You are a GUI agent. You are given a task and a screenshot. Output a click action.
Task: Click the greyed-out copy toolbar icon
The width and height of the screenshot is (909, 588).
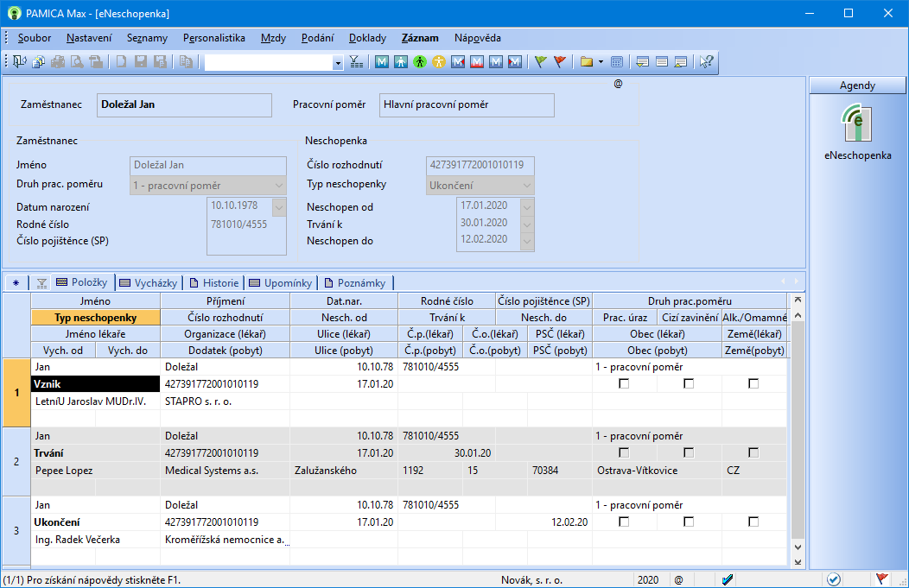(x=186, y=61)
